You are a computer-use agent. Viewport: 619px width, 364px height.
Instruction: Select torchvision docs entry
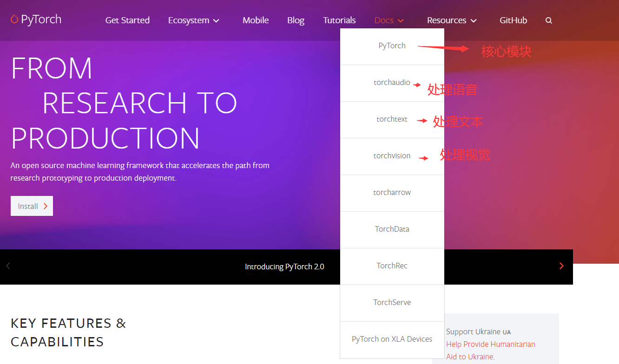point(392,156)
